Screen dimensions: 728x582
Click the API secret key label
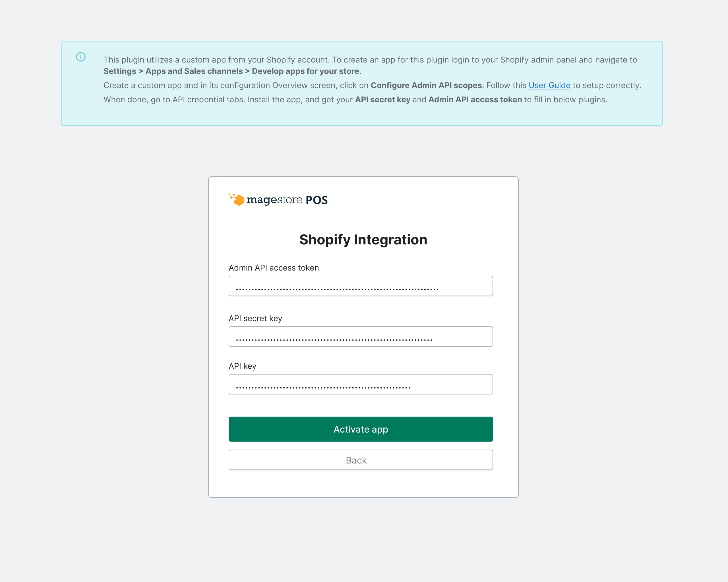(255, 318)
